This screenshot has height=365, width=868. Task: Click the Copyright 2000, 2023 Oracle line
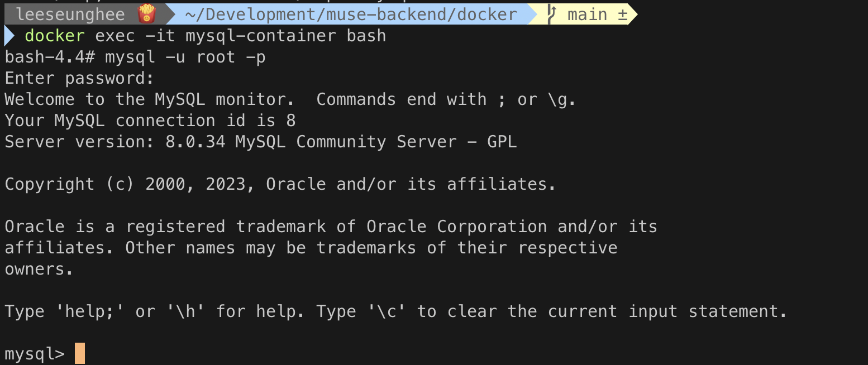tap(280, 184)
